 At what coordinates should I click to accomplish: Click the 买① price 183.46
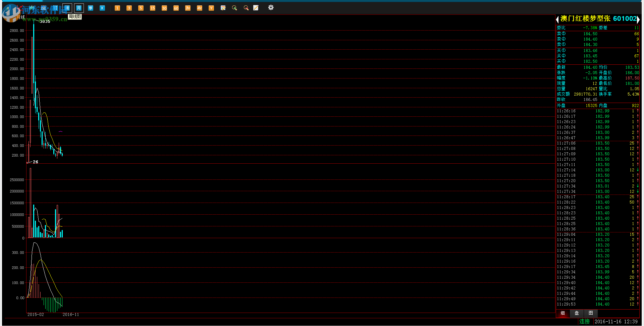pyautogui.click(x=590, y=51)
